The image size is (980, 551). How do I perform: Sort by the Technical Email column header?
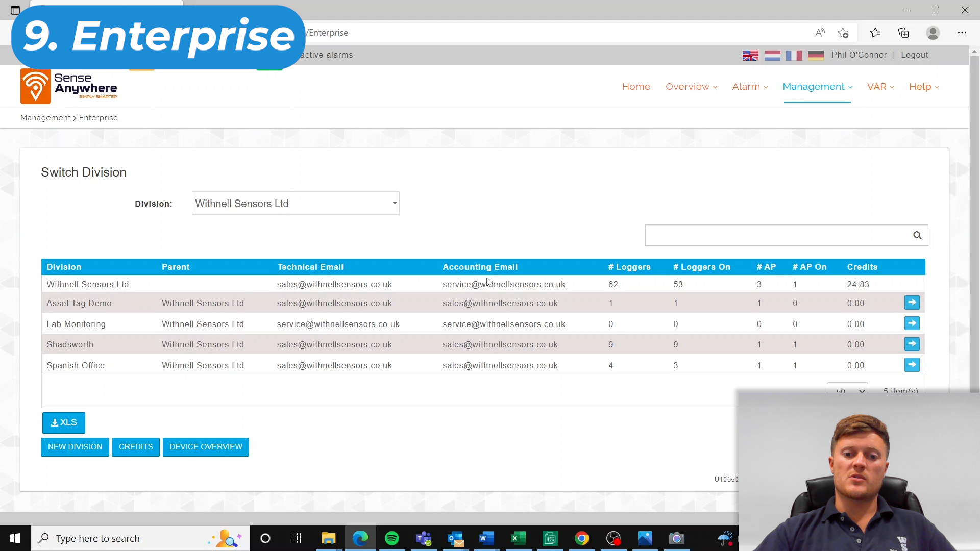[x=310, y=267]
